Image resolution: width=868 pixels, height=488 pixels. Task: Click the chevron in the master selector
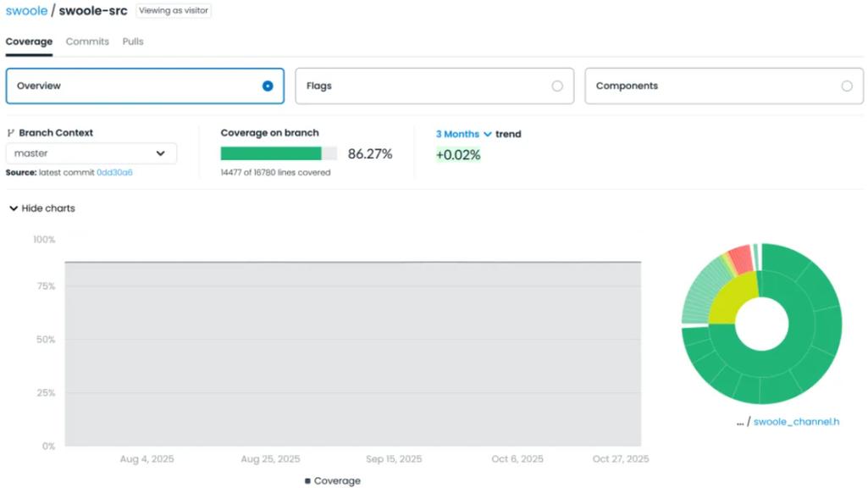pos(161,153)
